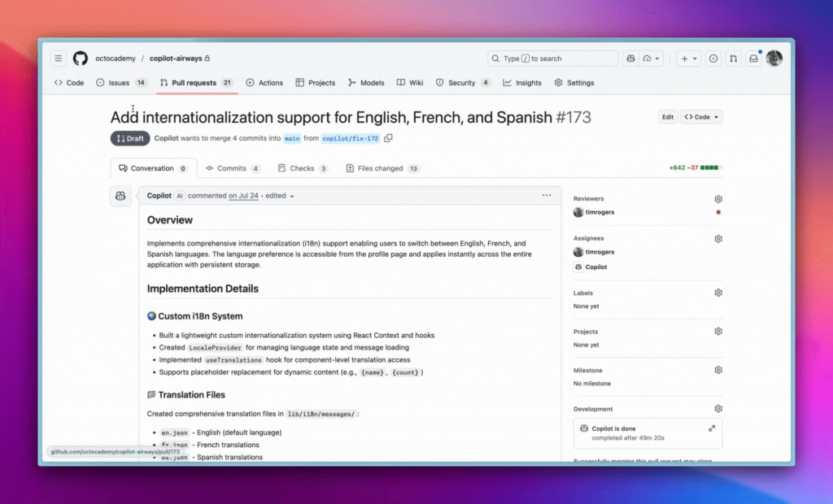Go to the Issues tab
The width and height of the screenshot is (833, 504).
(x=121, y=83)
